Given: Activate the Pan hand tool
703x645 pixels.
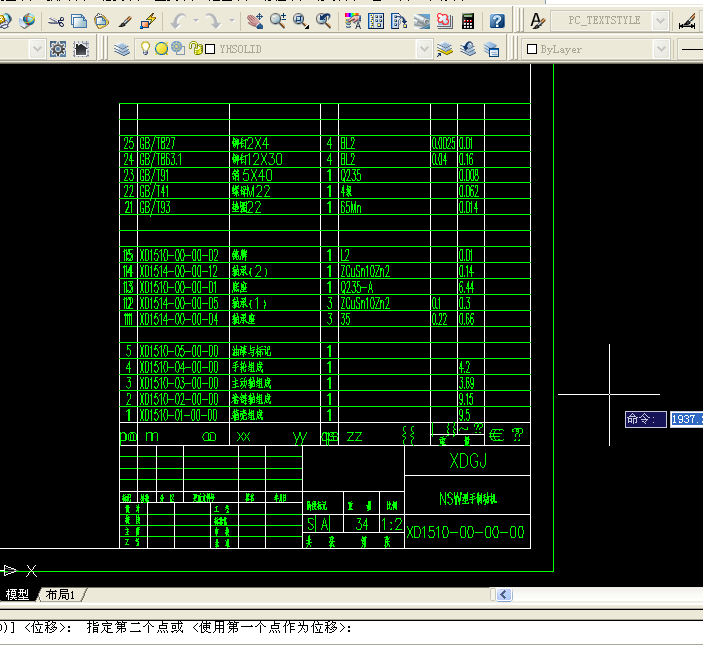Looking at the screenshot, I should click(x=255, y=21).
